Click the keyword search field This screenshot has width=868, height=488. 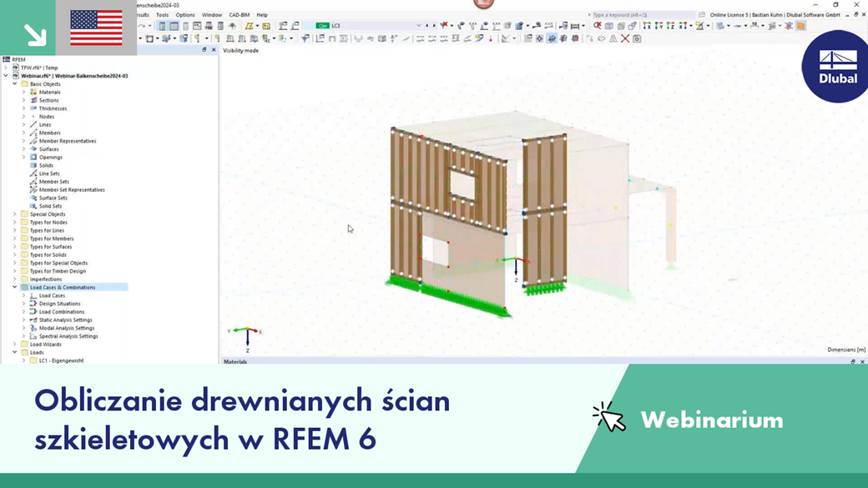(642, 15)
